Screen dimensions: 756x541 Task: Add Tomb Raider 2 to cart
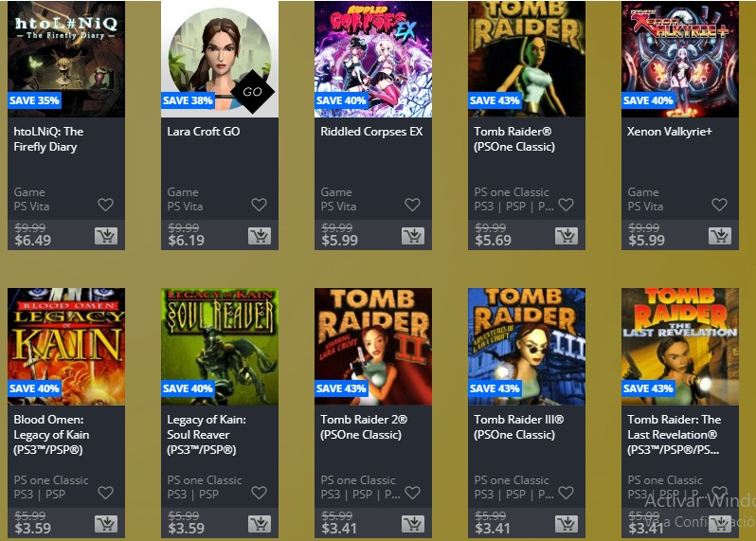pos(413,524)
